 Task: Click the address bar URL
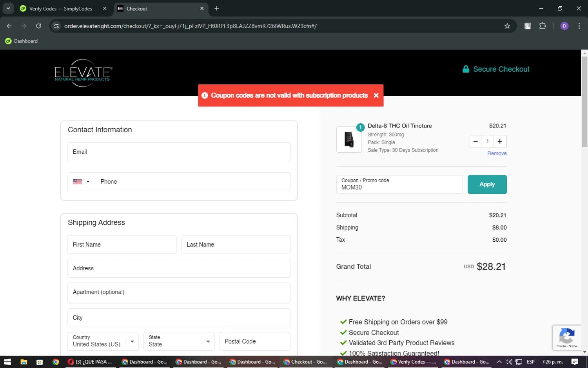click(191, 26)
